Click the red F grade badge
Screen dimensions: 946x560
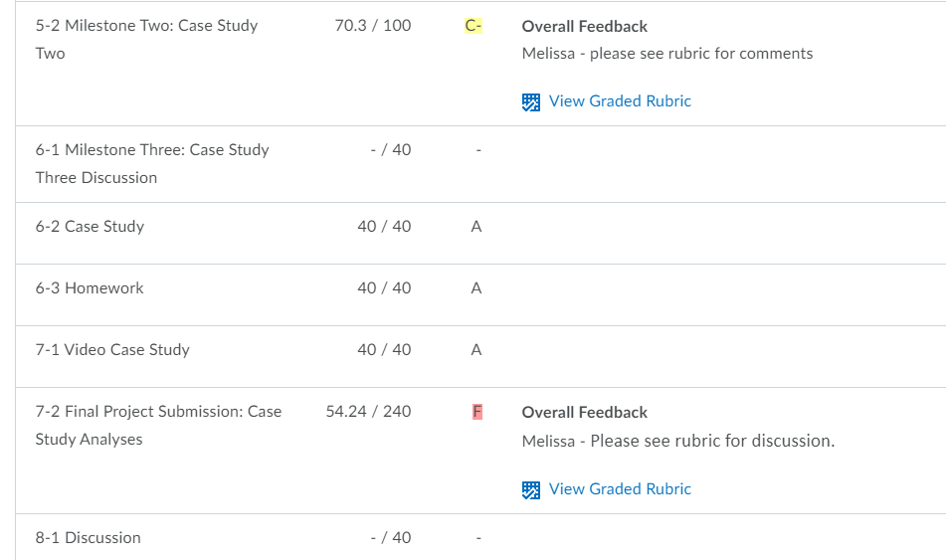click(x=477, y=412)
